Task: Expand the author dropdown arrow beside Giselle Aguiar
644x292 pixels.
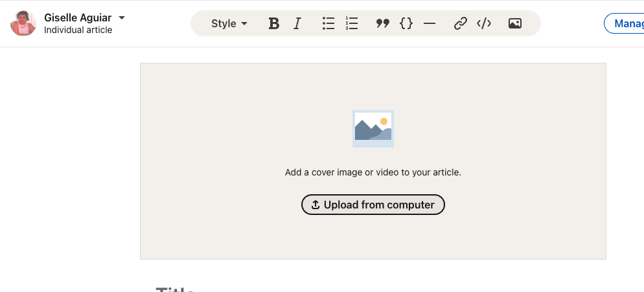Action: pyautogui.click(x=121, y=17)
